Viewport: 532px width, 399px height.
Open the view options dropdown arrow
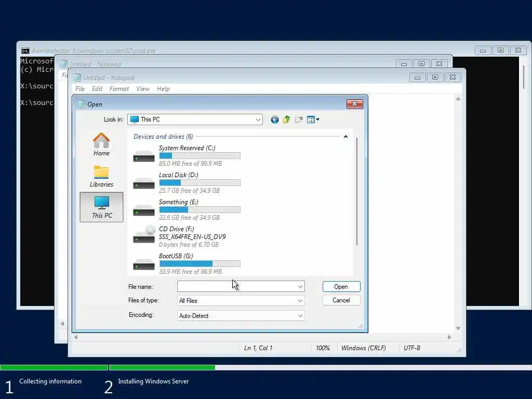click(x=317, y=119)
